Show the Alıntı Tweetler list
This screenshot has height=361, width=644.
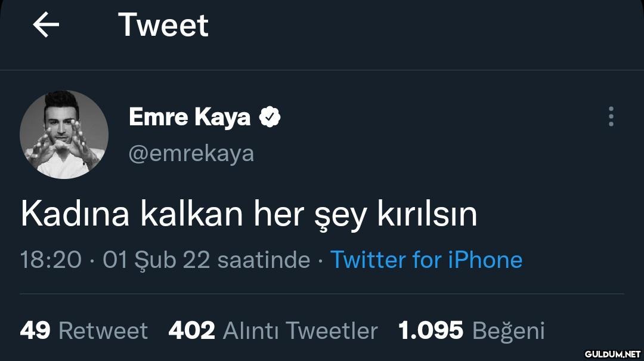click(300, 330)
